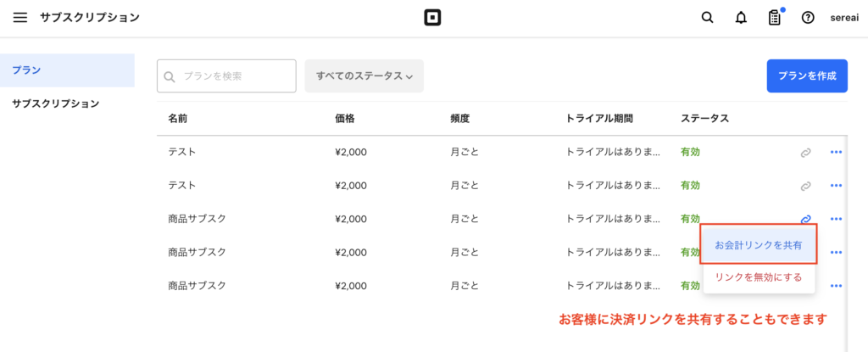The image size is (868, 352).
Task: Open the hamburger navigation menu
Action: tap(20, 17)
